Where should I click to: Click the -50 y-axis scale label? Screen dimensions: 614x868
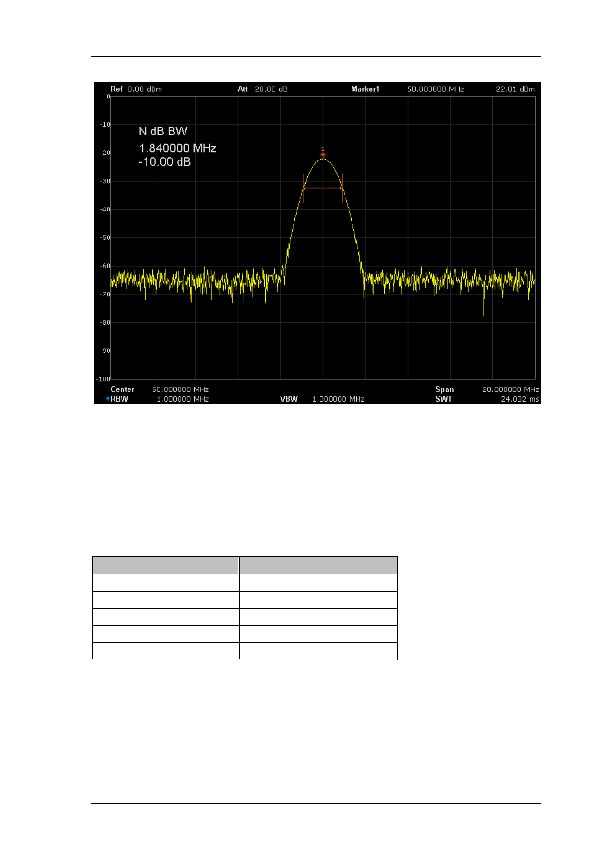click(105, 238)
